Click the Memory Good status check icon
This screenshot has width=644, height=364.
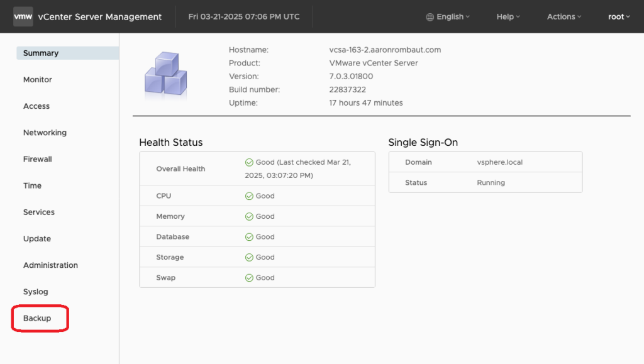click(249, 216)
